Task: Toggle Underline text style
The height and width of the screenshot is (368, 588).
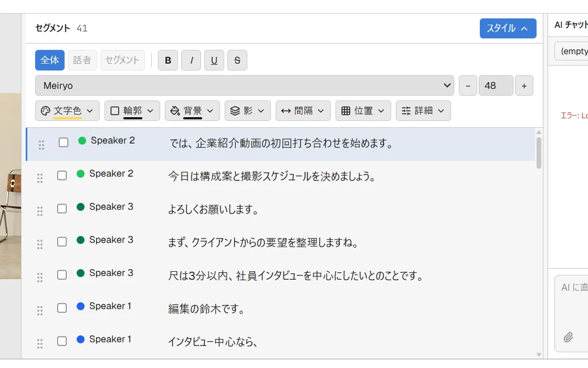Action: click(214, 60)
